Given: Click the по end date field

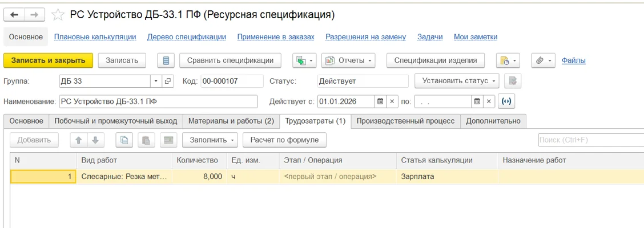Looking at the screenshot, I should tap(443, 101).
